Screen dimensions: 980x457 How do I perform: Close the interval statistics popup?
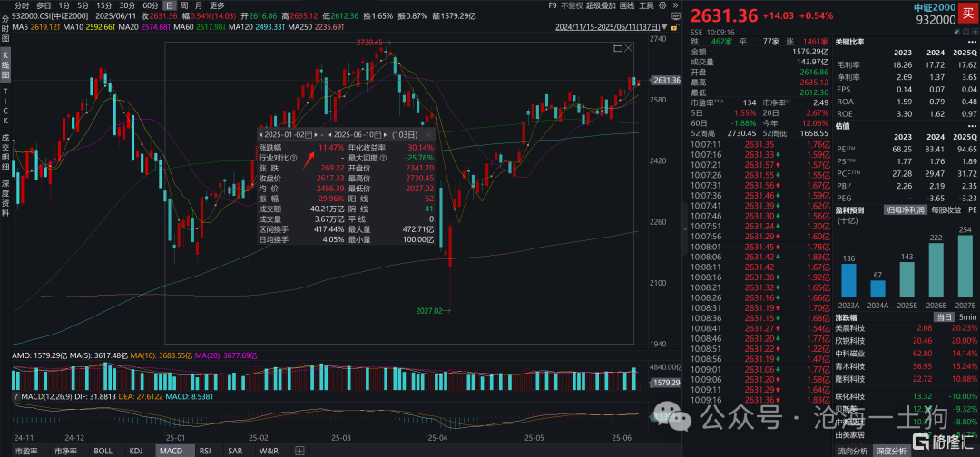[x=428, y=134]
